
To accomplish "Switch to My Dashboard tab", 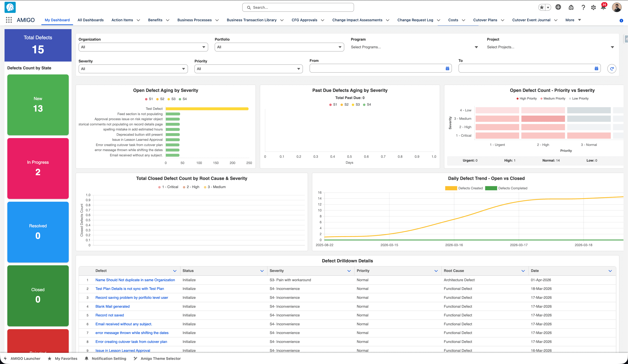I will [57, 20].
